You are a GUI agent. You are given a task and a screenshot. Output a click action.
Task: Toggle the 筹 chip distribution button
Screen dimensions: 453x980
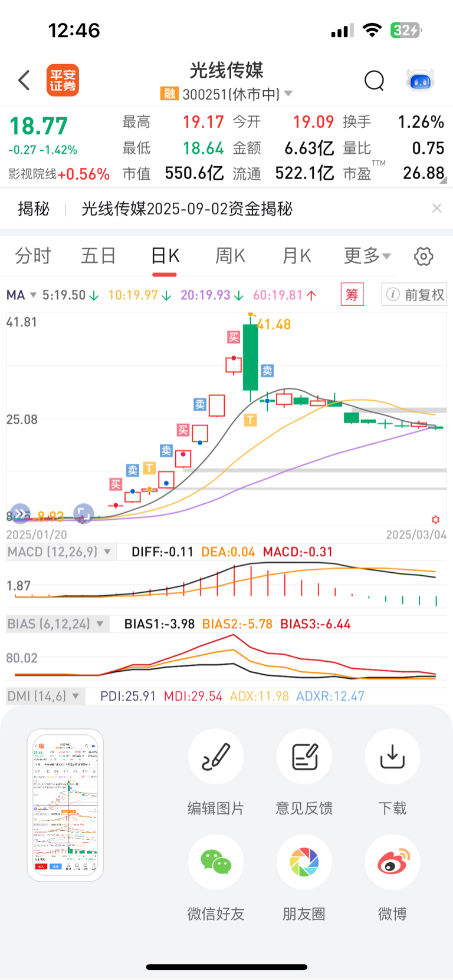pyautogui.click(x=352, y=294)
